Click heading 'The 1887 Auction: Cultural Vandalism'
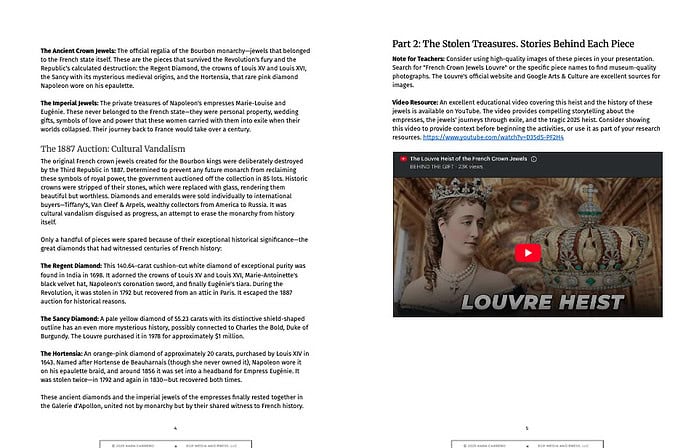This screenshot has height=448, width=699. 113,149
